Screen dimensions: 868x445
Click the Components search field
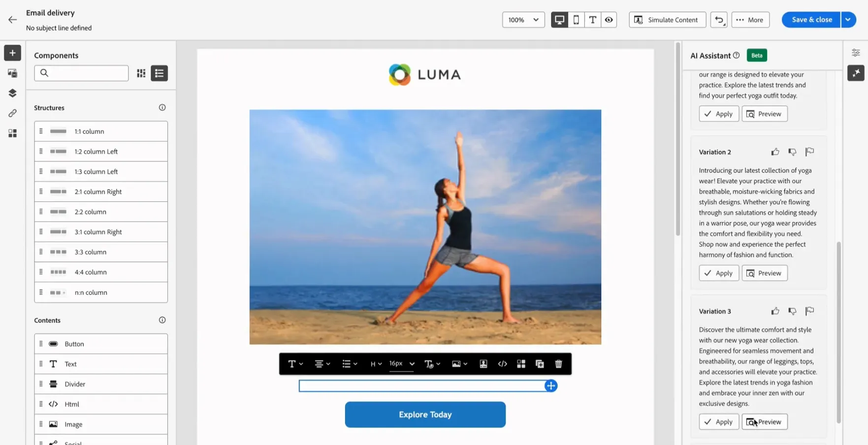[81, 73]
